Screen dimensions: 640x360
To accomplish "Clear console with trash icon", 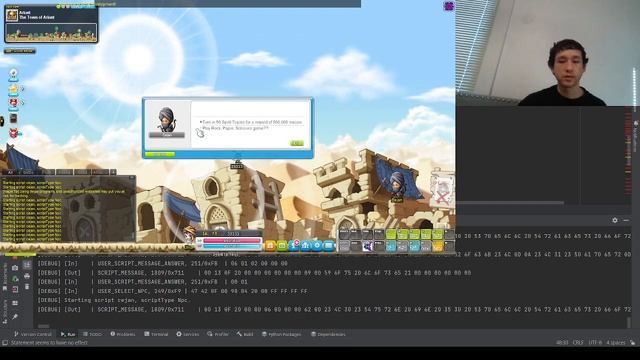I will point(27,287).
